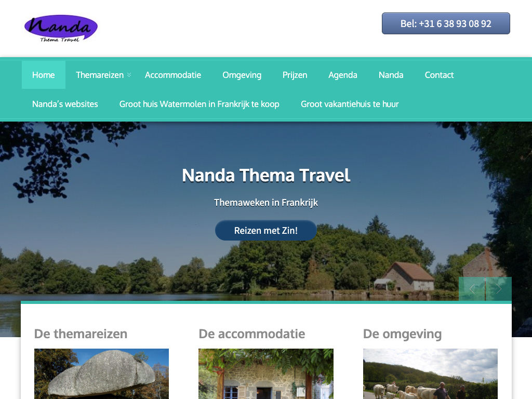Image resolution: width=532 pixels, height=399 pixels.
Task: Click the Reizen met Zin! button
Action: pos(265,230)
